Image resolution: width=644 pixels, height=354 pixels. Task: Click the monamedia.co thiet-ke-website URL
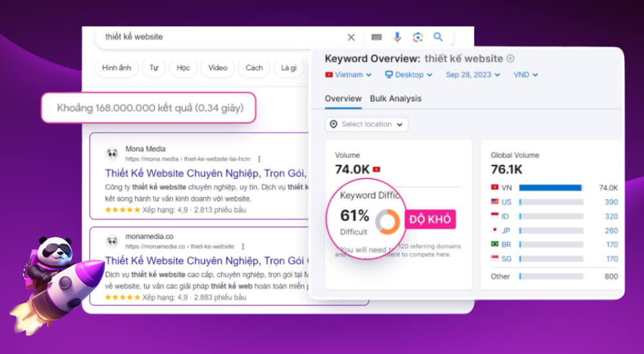180,247
